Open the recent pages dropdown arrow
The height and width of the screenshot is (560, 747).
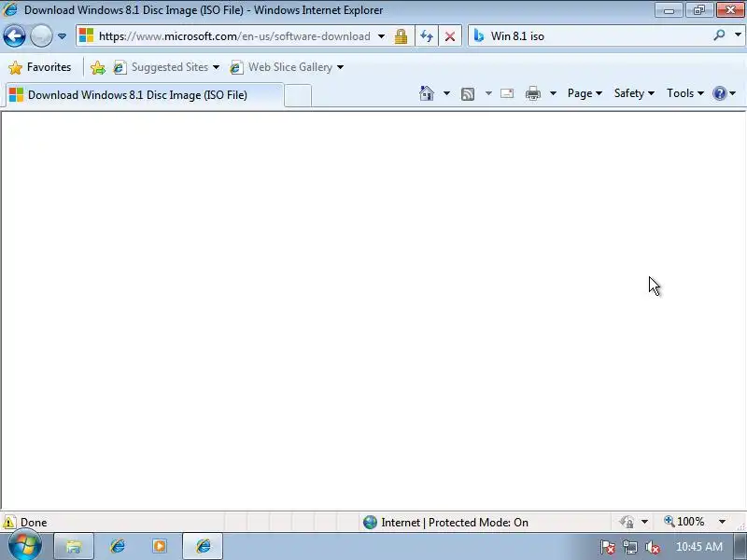click(62, 36)
